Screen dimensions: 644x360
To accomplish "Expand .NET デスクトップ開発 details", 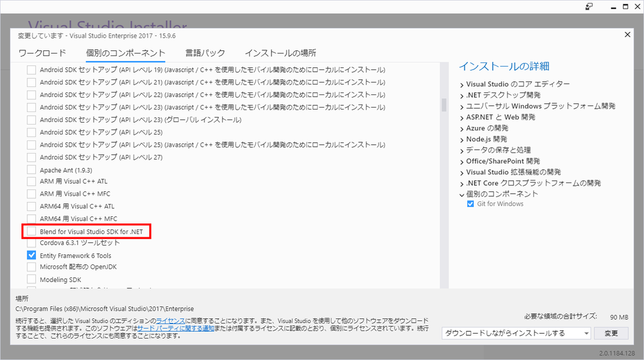I will point(462,96).
